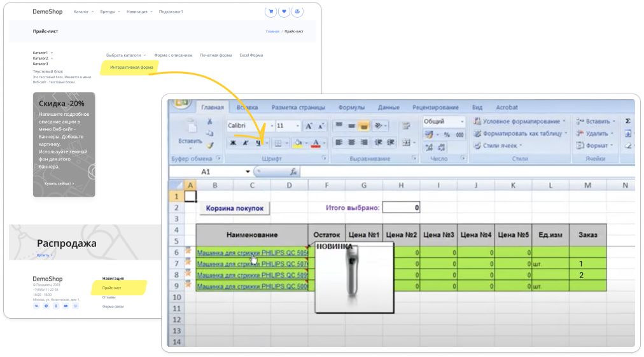Click the increase indent icon
This screenshot has width=644, height=357.
pos(391,142)
